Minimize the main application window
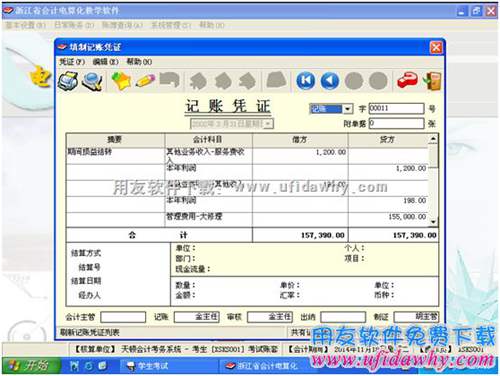This screenshot has height=376, width=500. click(462, 11)
